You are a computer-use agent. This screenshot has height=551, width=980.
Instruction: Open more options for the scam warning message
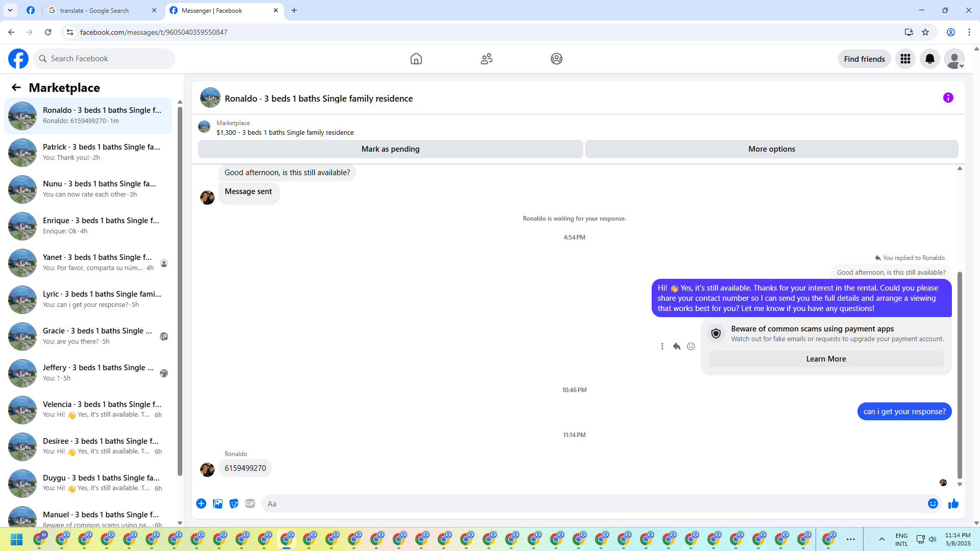coord(662,346)
